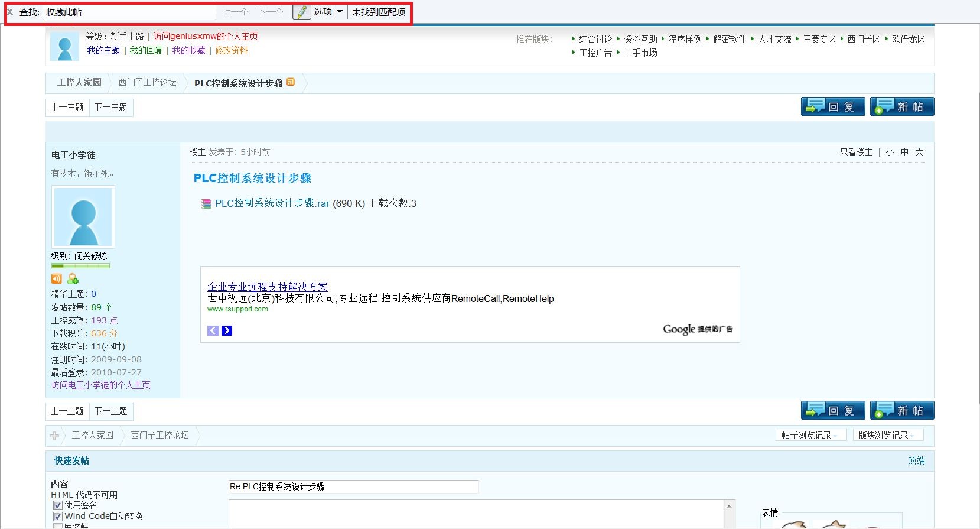Go to previous ad with left arrow

pyautogui.click(x=213, y=330)
